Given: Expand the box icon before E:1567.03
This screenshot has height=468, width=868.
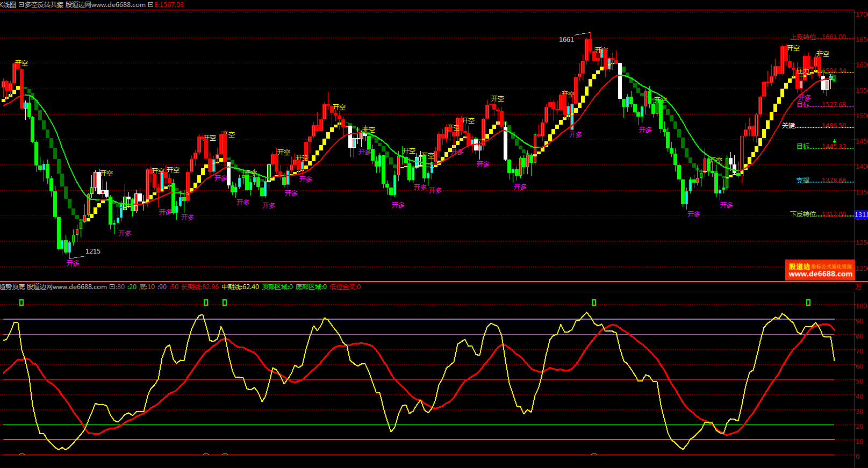Looking at the screenshot, I should point(151,5).
